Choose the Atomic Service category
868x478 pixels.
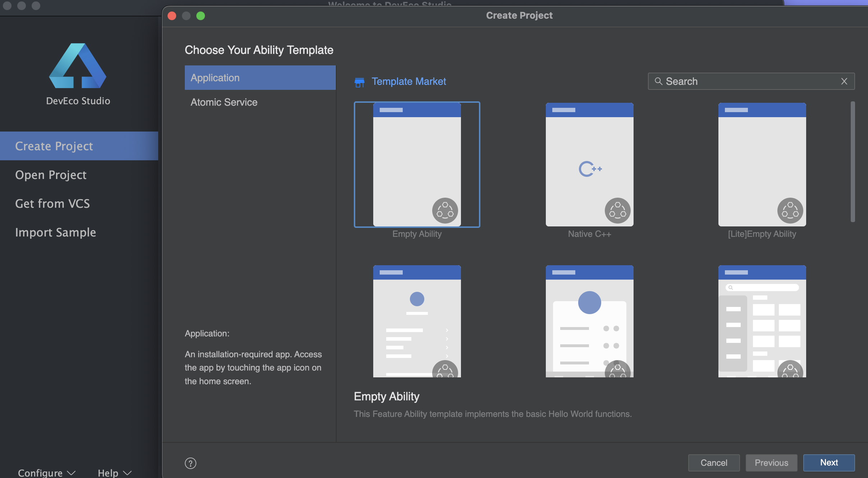(260, 102)
